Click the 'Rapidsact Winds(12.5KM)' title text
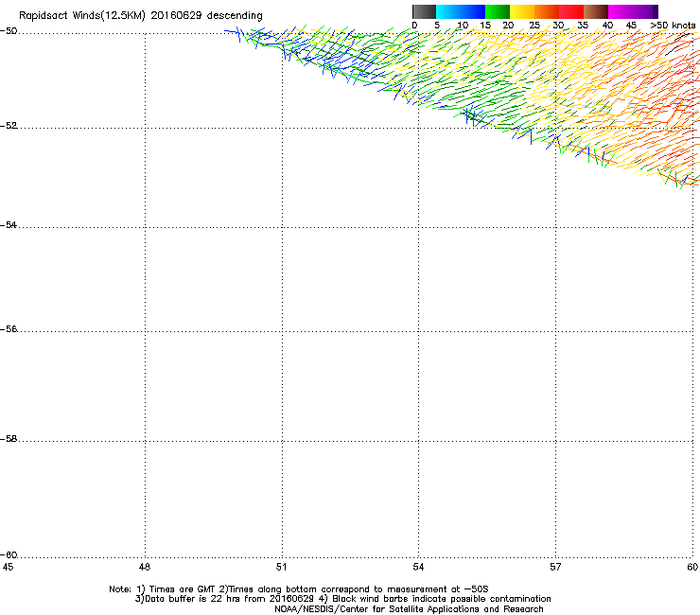 point(82,16)
